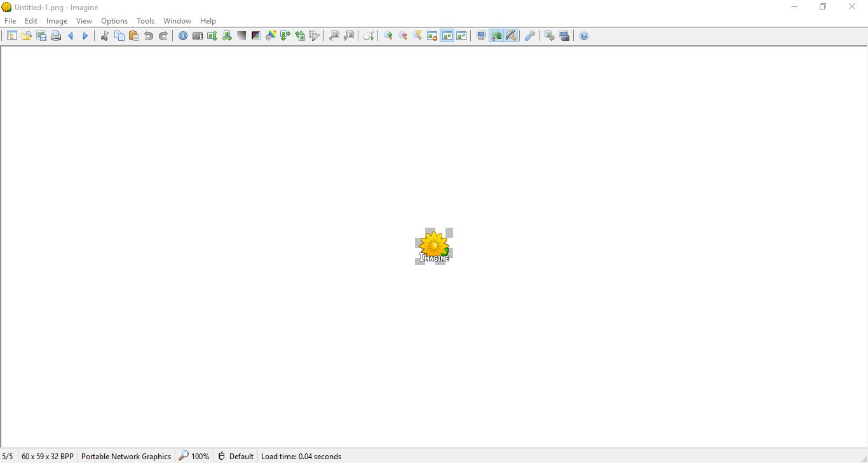This screenshot has width=868, height=463.
Task: Open the Window menu
Action: coord(177,21)
